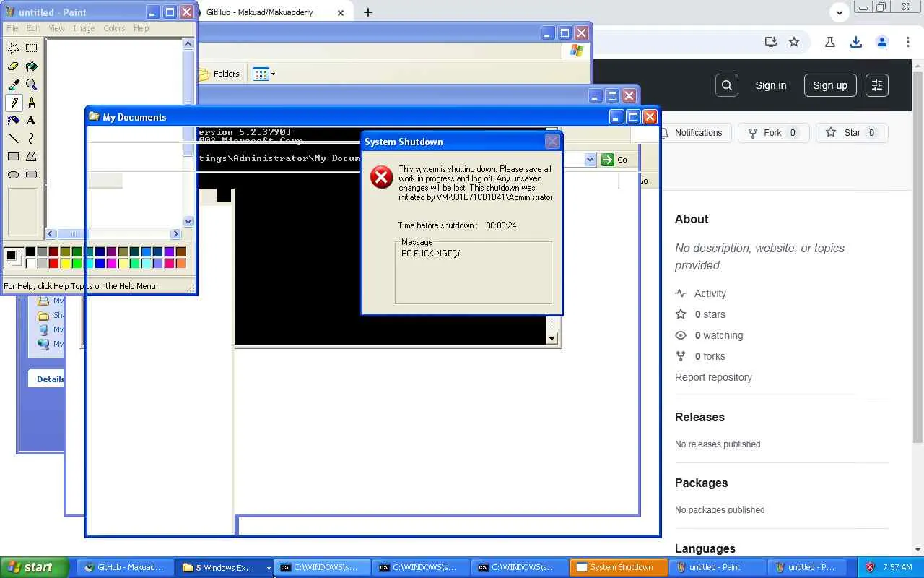Select the Airbrush tool in Paint
The width and height of the screenshot is (924, 578).
14,121
